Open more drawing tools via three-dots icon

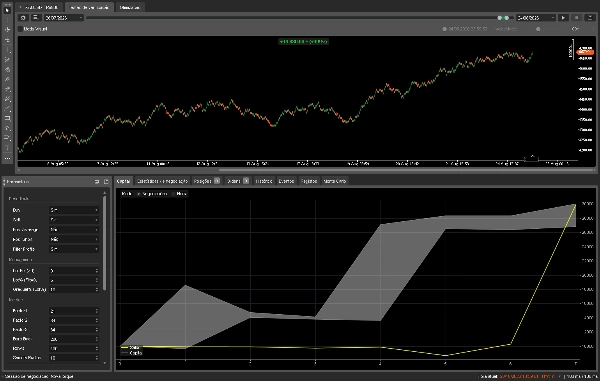[x=7, y=158]
